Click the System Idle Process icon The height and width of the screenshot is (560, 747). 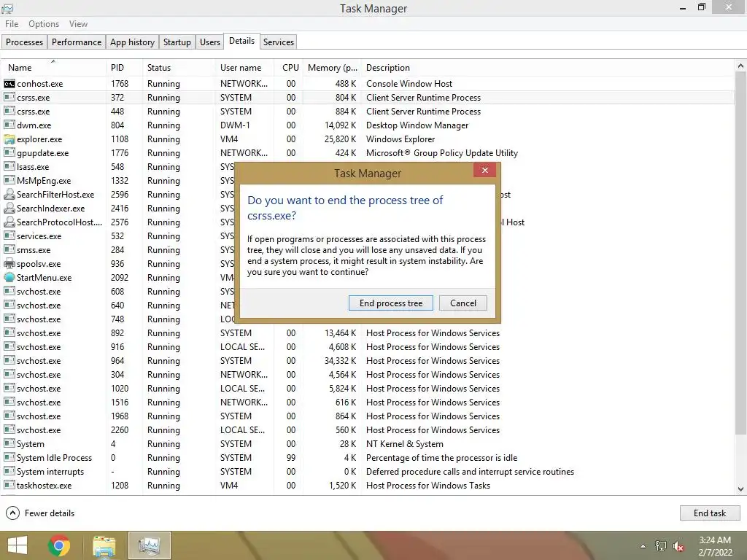9,458
